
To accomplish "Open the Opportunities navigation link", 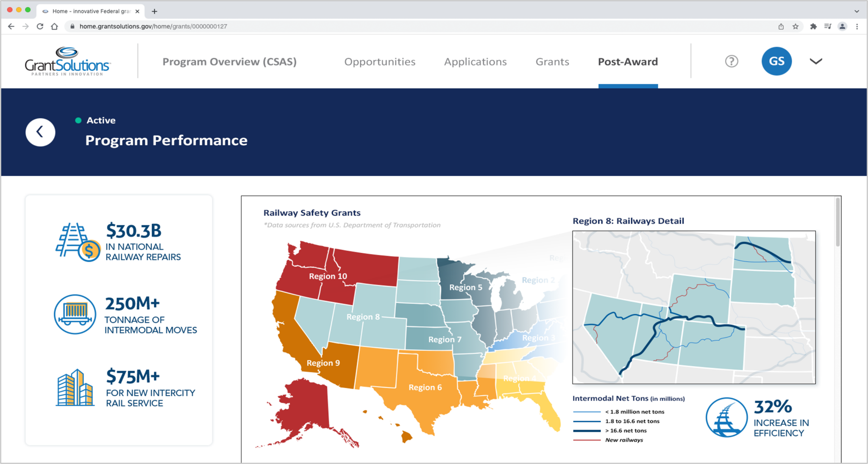I will pos(379,62).
